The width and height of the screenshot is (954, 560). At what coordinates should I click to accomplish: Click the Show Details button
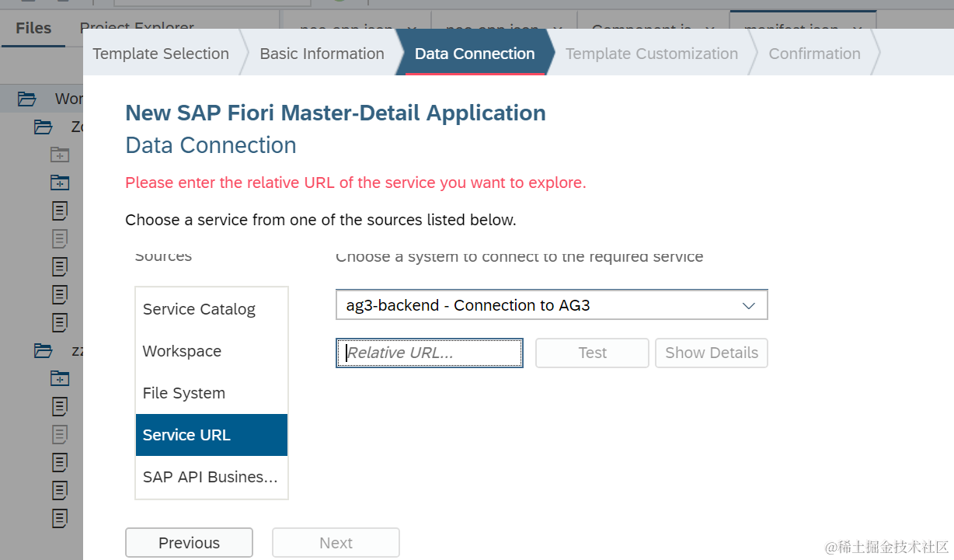[711, 353]
